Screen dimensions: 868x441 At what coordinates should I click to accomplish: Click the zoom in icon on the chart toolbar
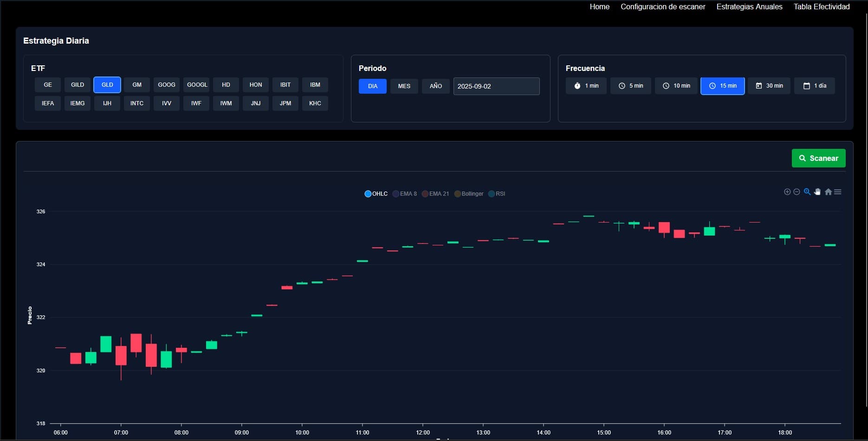(787, 192)
